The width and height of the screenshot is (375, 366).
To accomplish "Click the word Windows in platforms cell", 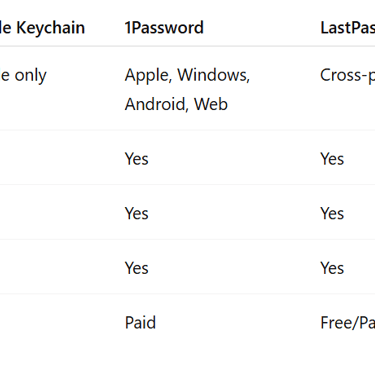I will coord(213,75).
